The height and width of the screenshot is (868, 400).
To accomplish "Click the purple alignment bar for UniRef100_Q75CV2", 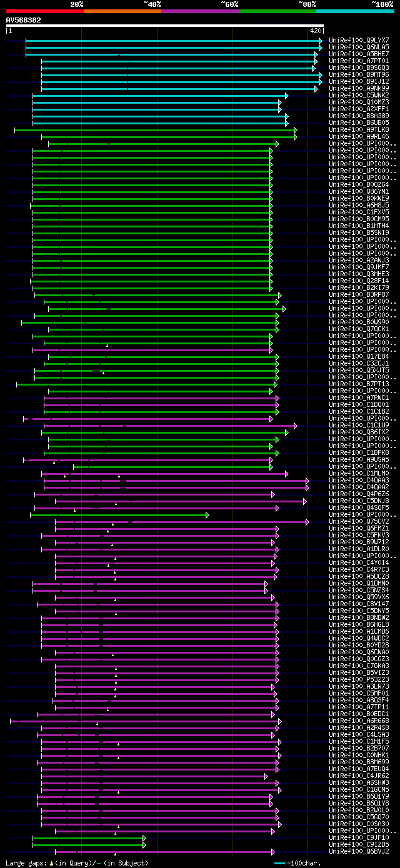I will [182, 521].
